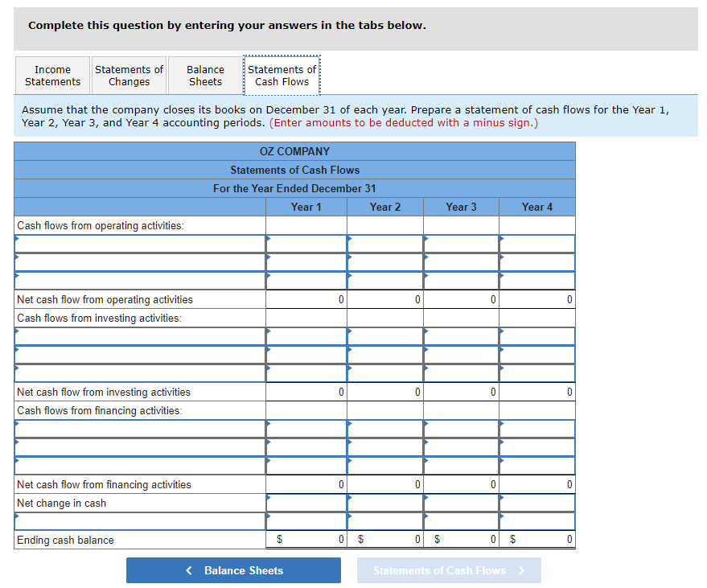Click the Year 2 column header
Image resolution: width=707 pixels, height=588 pixels.
[x=385, y=207]
